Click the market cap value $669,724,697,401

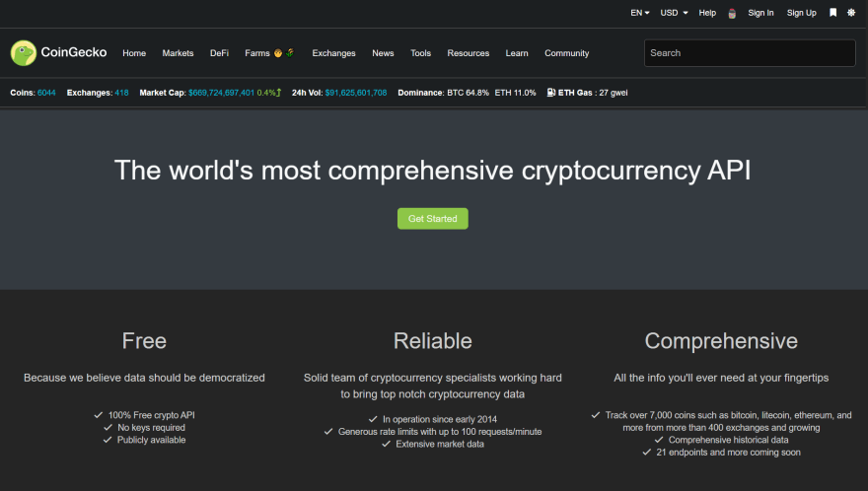pos(221,93)
